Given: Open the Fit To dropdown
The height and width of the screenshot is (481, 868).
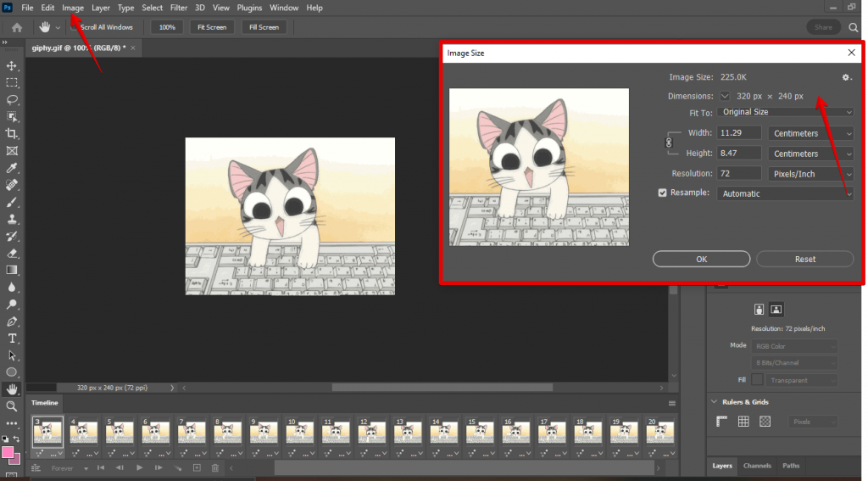Looking at the screenshot, I should click(x=785, y=112).
